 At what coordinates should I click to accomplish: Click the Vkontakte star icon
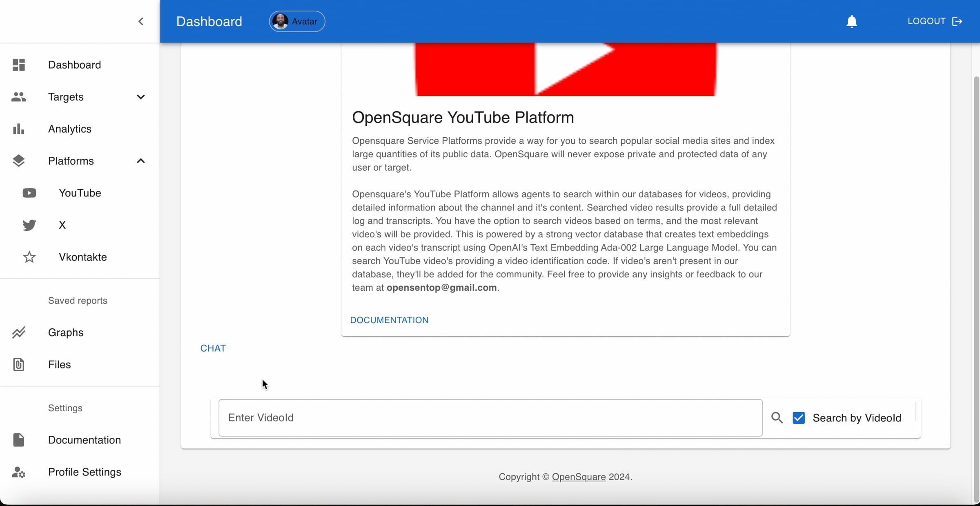click(x=29, y=257)
